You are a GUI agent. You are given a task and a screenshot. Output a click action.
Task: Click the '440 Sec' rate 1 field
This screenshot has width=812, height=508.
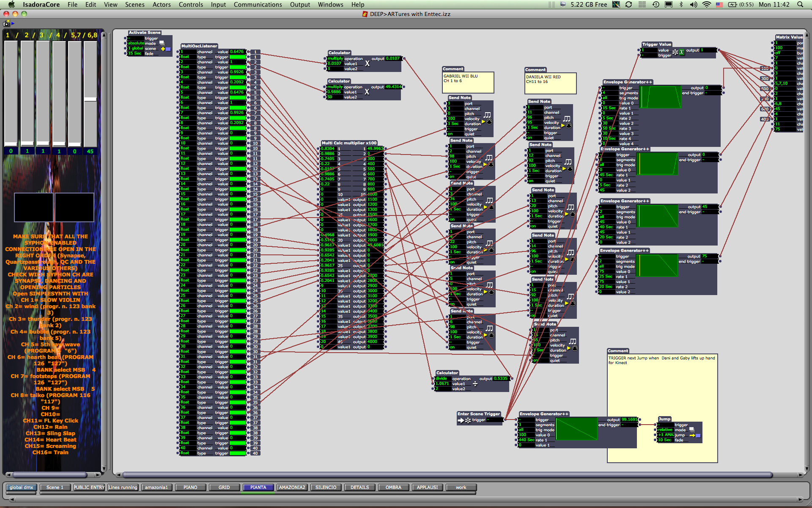(527, 440)
